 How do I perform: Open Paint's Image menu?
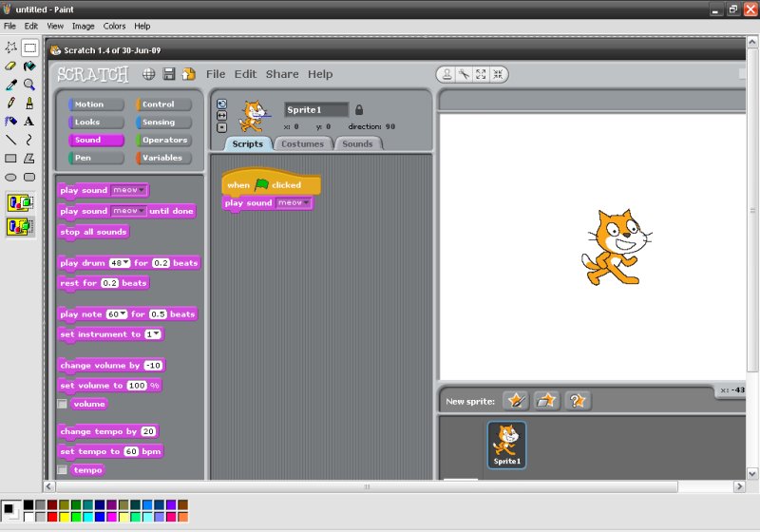pyautogui.click(x=84, y=27)
